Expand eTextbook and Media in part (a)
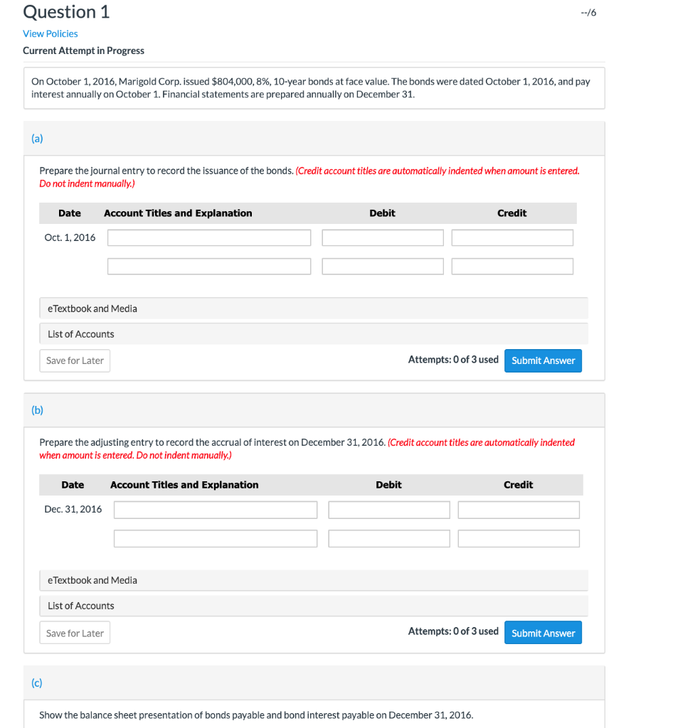Viewport: 700px width, 728px height. [x=92, y=308]
